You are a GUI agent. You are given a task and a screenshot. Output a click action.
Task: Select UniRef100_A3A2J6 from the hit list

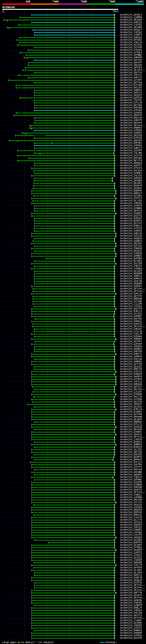pos(131,42)
